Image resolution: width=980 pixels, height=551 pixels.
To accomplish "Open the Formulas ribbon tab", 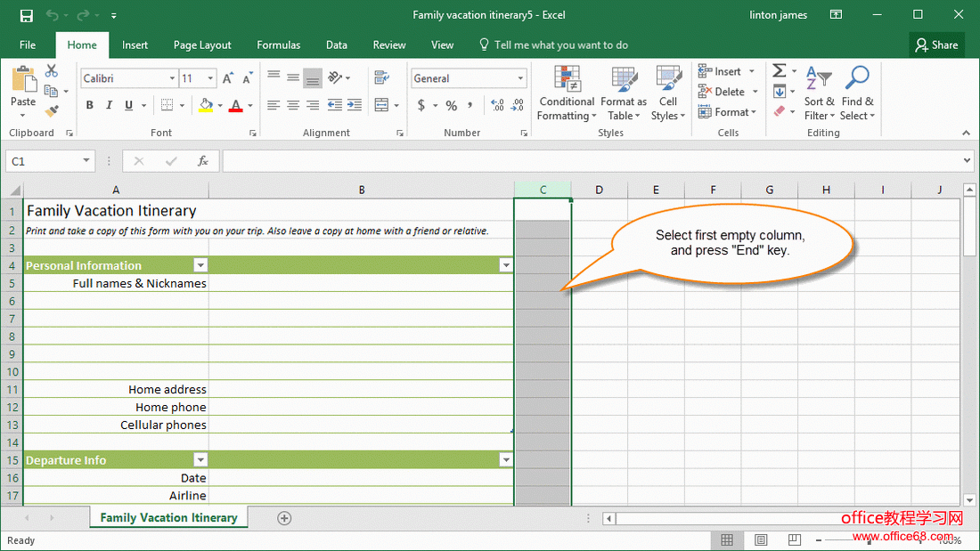I will point(278,45).
